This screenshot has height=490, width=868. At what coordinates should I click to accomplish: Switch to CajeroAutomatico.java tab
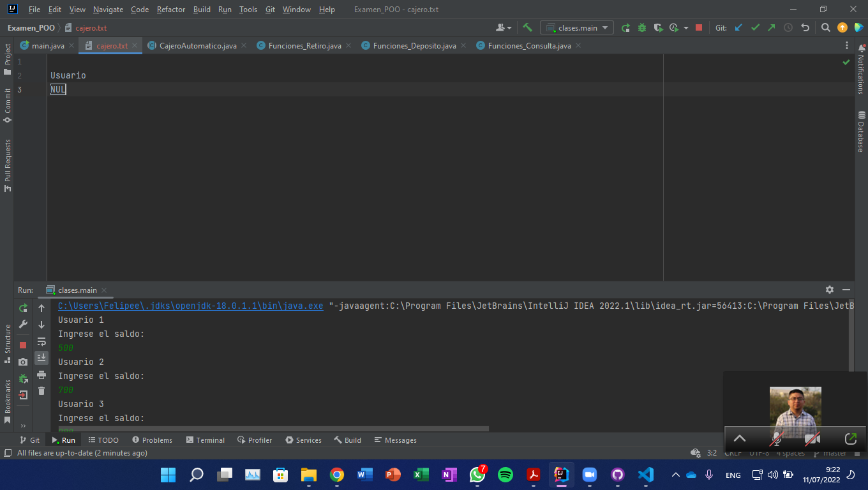click(x=197, y=46)
